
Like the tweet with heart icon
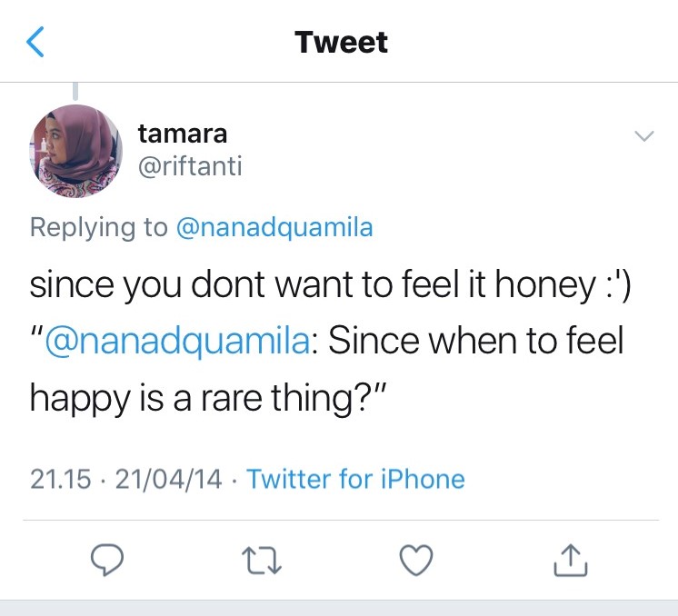[416, 560]
